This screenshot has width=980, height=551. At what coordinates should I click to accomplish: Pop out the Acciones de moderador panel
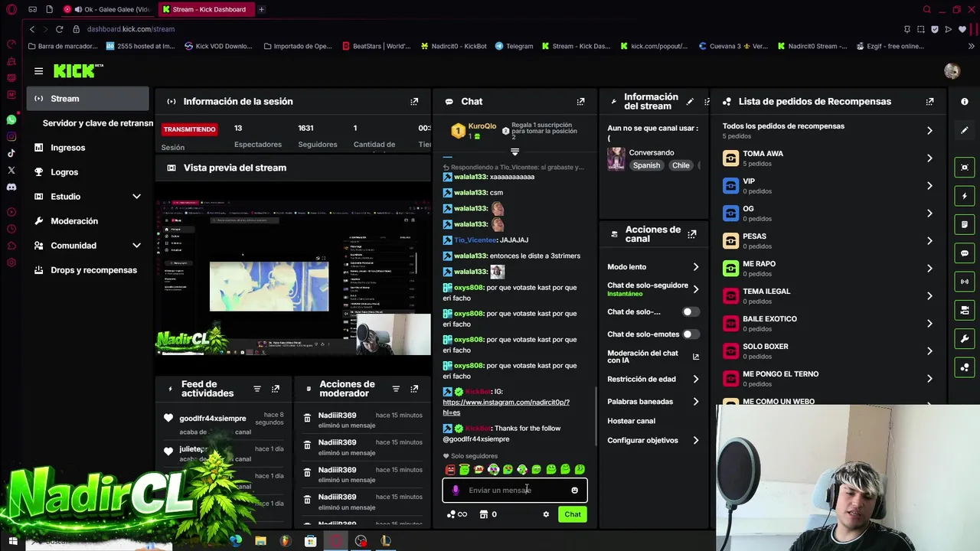[414, 389]
